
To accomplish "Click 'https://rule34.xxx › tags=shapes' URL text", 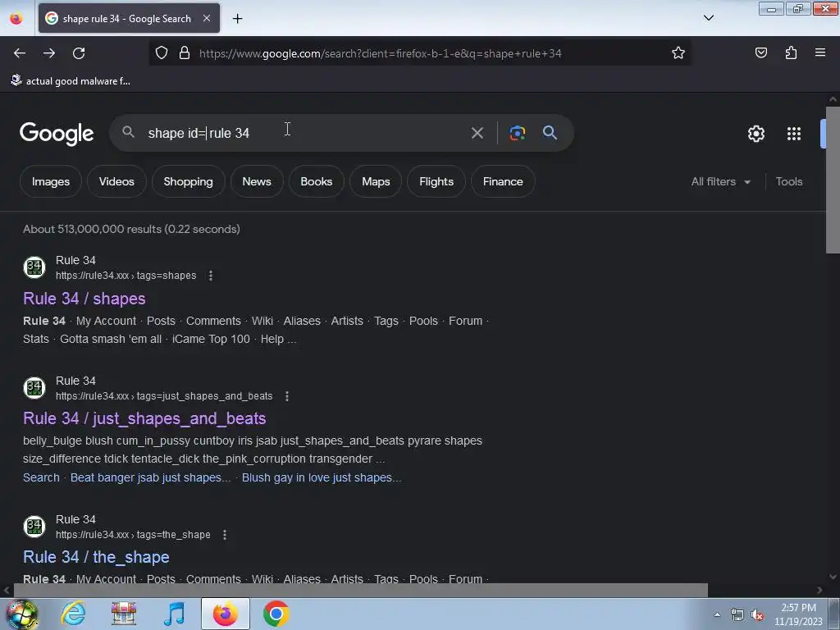I will tap(126, 276).
